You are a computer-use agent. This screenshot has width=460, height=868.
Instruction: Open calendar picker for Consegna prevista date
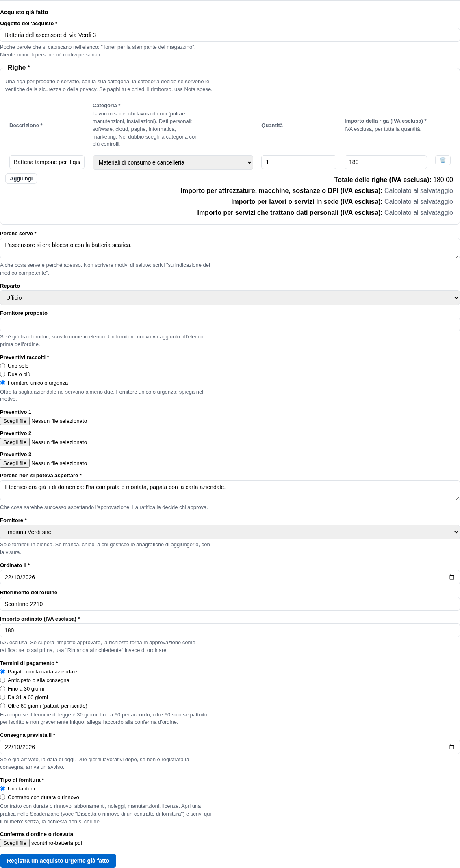pos(451,747)
